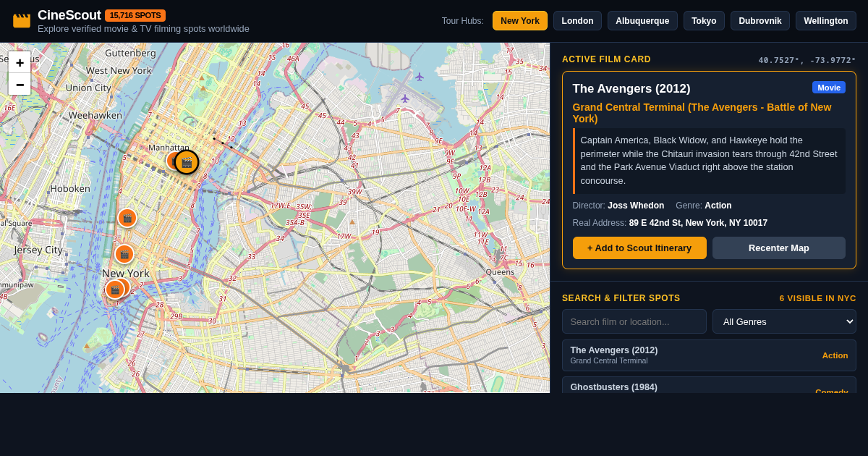Open the Ghostbusters (1984) list result

pyautogui.click(x=709, y=385)
